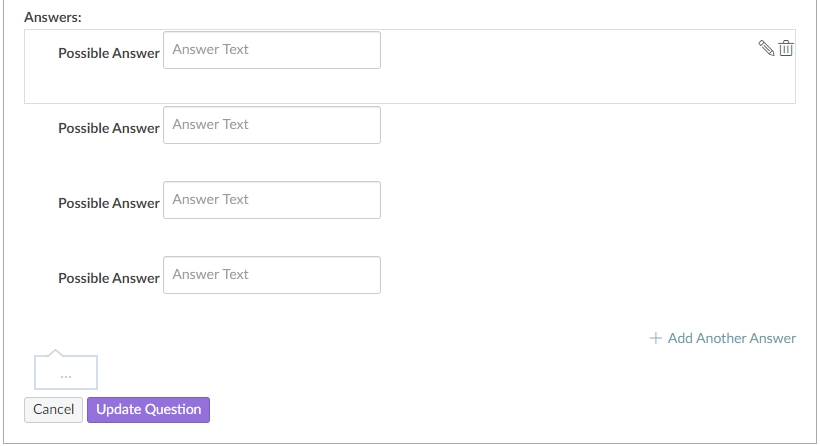Focus the first Answer Text field
Screen dimensions: 820x446
(271, 50)
